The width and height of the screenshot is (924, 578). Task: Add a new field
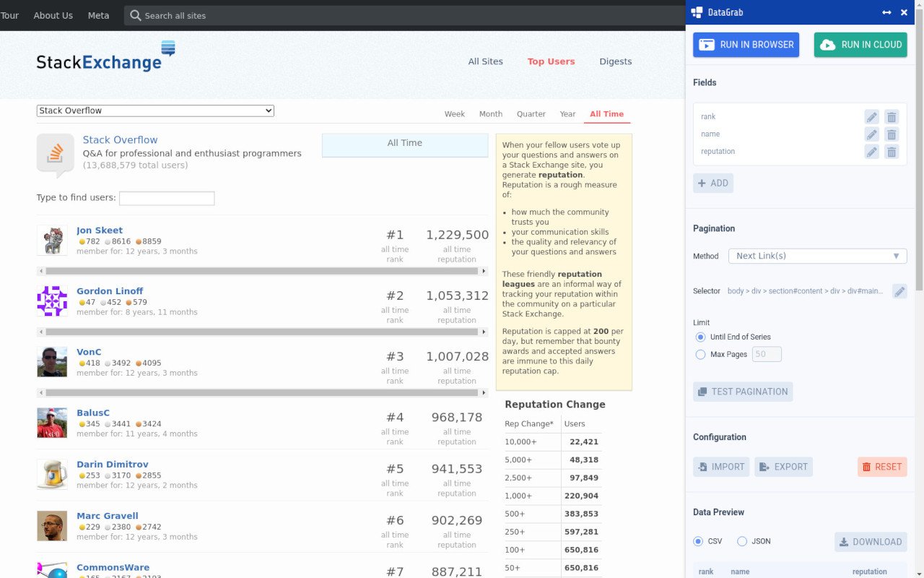pyautogui.click(x=713, y=184)
